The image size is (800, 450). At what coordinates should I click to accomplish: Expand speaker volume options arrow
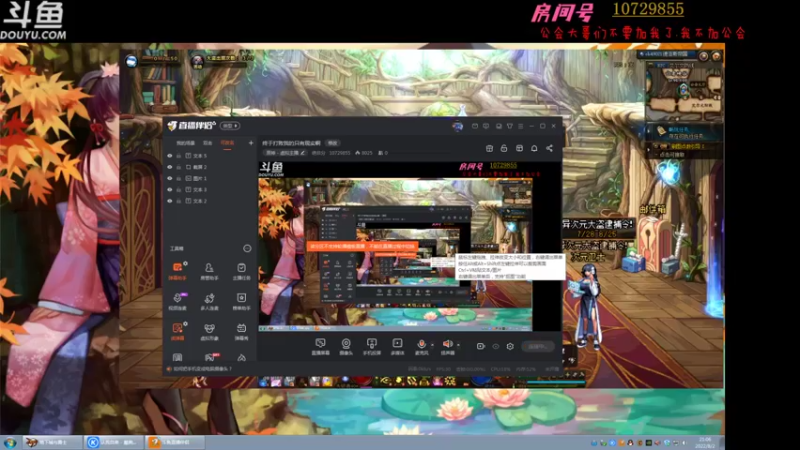[x=458, y=345]
